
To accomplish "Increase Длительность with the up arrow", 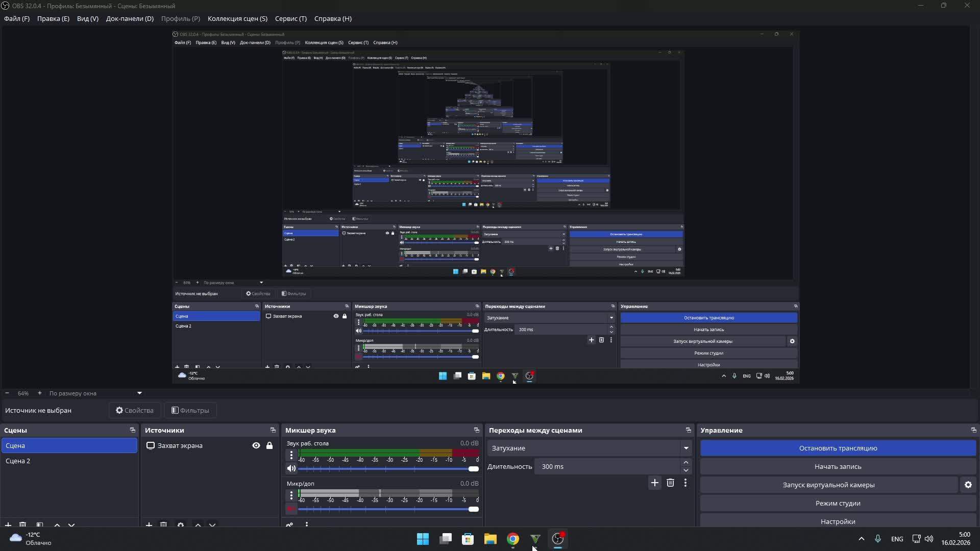I will coord(685,462).
